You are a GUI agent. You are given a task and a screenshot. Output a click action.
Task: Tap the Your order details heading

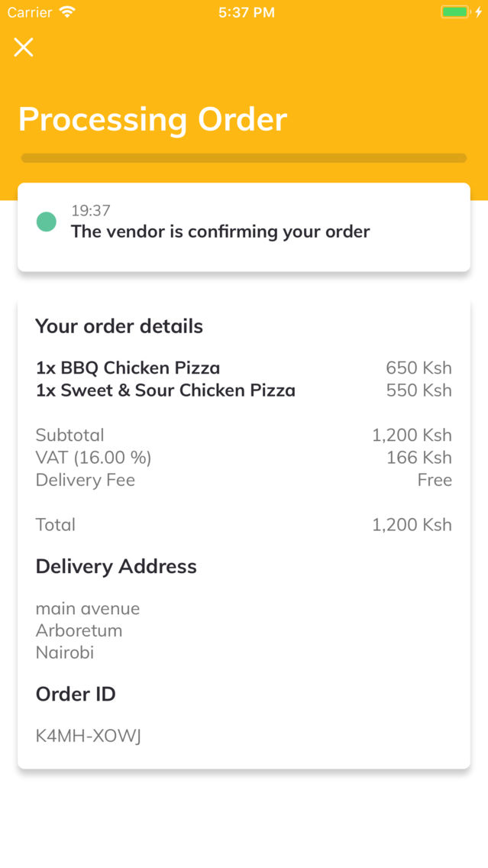point(119,326)
